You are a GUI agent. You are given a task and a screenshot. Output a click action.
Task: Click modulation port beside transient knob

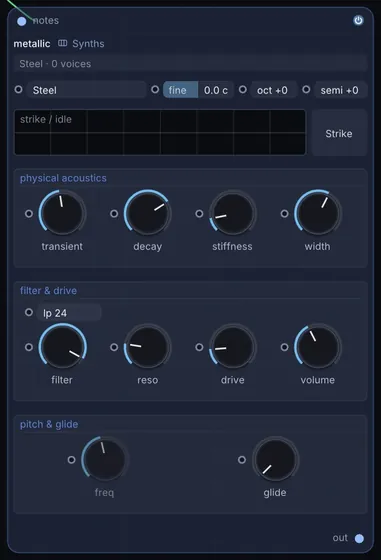(29, 214)
